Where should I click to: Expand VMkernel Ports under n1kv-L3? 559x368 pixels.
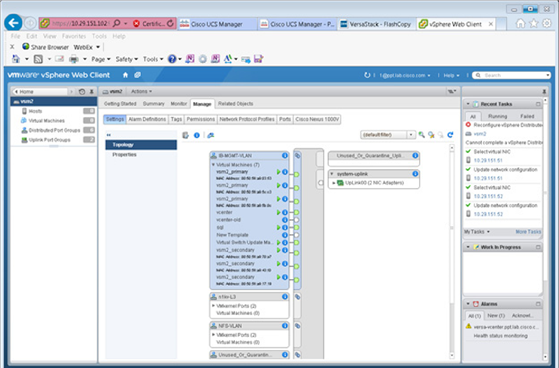(213, 306)
